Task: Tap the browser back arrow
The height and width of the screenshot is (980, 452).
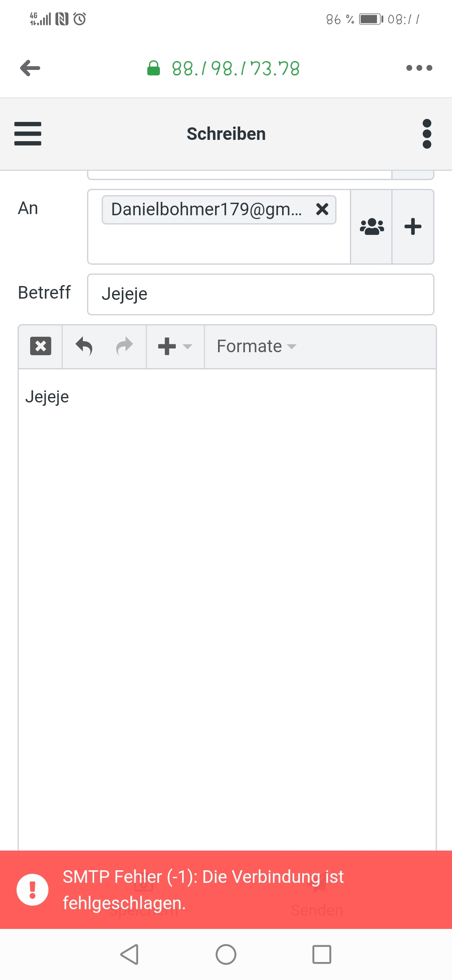Action: pos(30,68)
